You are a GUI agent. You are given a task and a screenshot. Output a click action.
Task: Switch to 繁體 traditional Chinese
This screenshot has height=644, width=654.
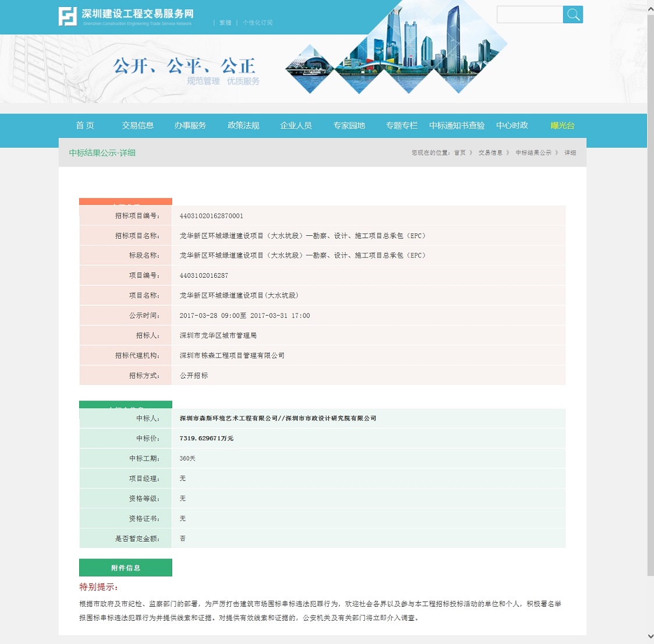pos(225,23)
